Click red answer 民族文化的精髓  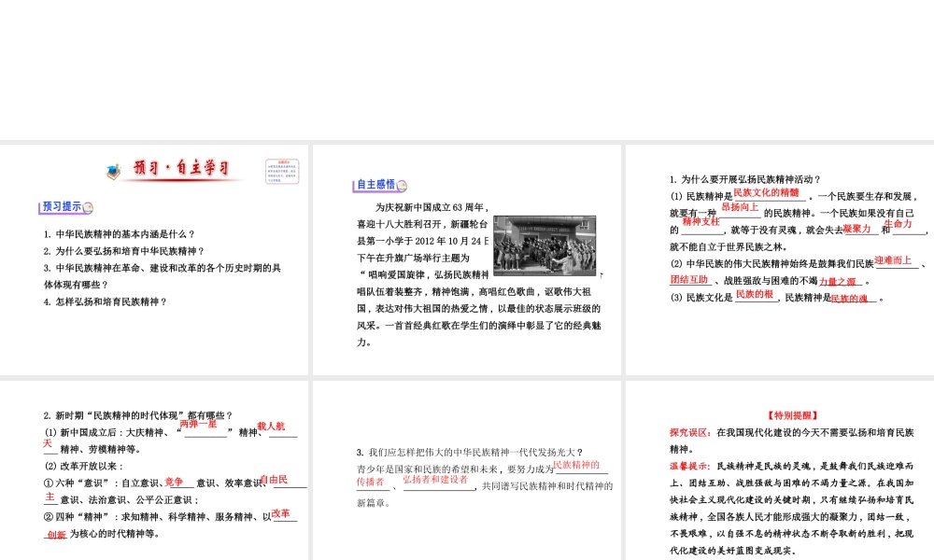coord(766,192)
